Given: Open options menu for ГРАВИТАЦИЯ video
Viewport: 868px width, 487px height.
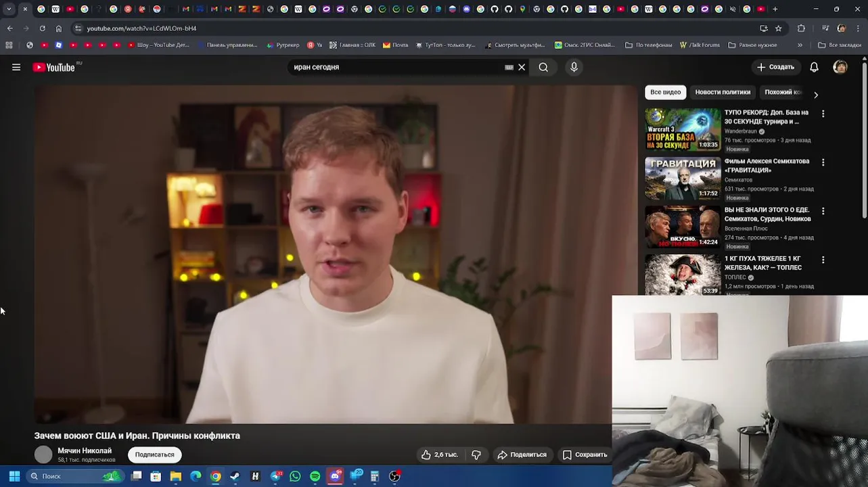Looking at the screenshot, I should tap(823, 162).
